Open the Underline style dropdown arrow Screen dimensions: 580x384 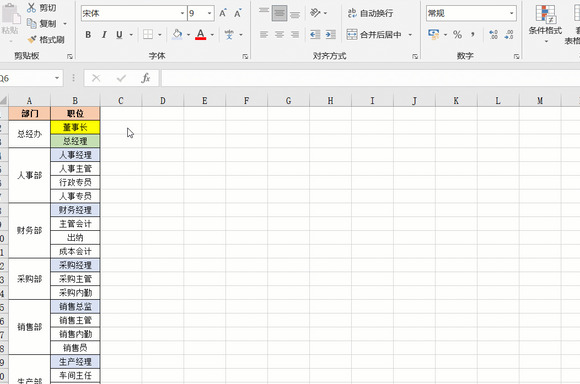tap(131, 35)
